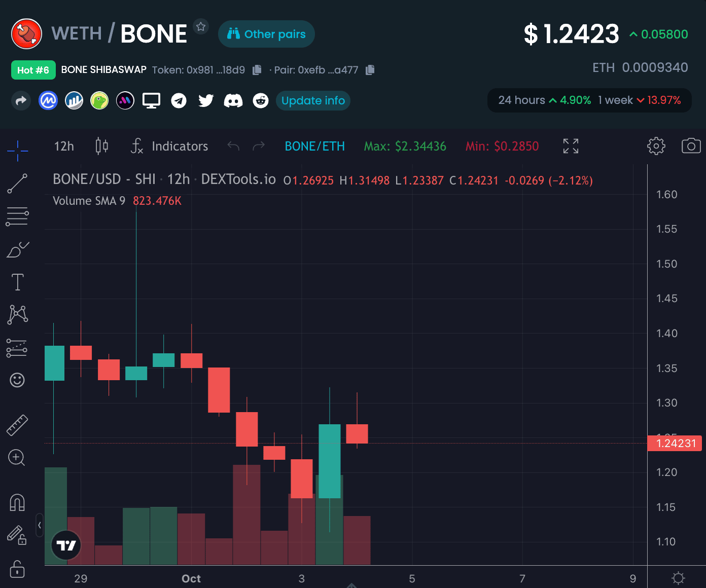Viewport: 706px width, 588px height.
Task: Click the Oct date label on time axis
Action: tap(191, 578)
